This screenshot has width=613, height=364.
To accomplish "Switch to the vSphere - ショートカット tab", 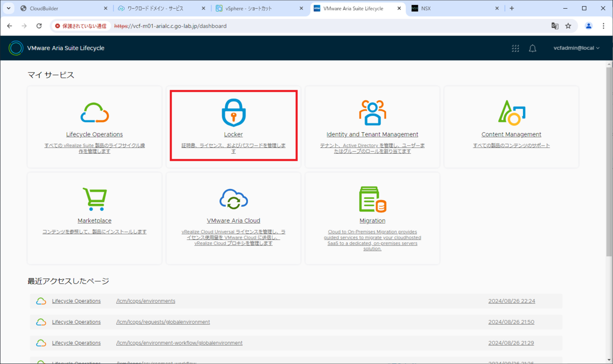I will [260, 9].
